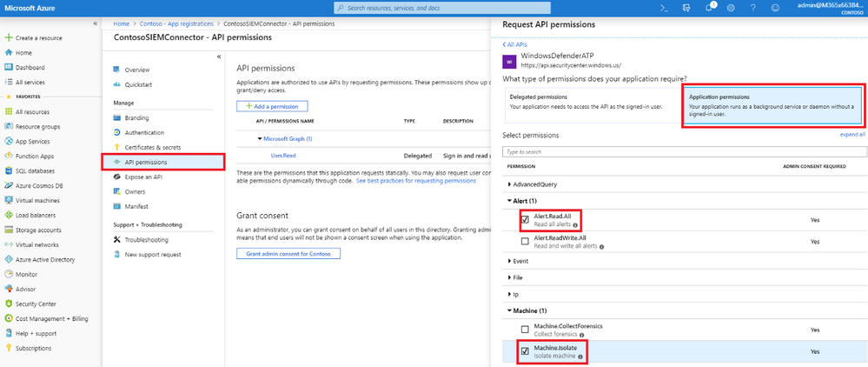Image resolution: width=868 pixels, height=367 pixels.
Task: Click the Monitor icon in sidebar
Action: coord(9,275)
